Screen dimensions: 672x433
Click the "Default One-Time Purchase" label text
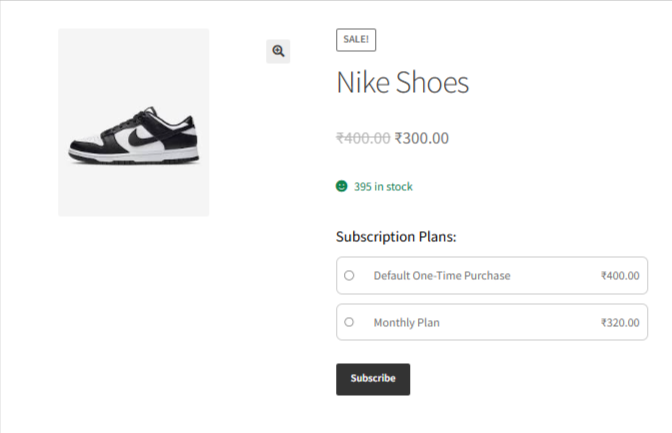tap(442, 276)
